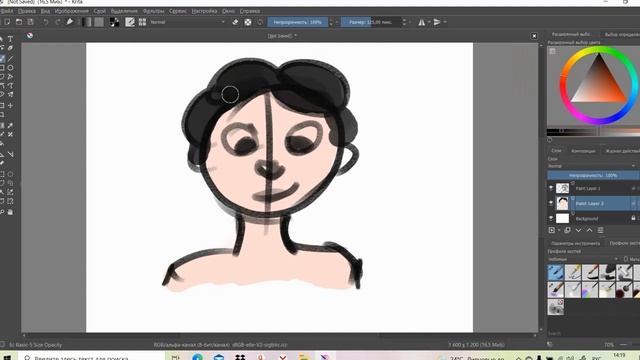Hide Paint Layer 1 with eye icon
Viewport: 640px width, 360px height.
(x=551, y=188)
